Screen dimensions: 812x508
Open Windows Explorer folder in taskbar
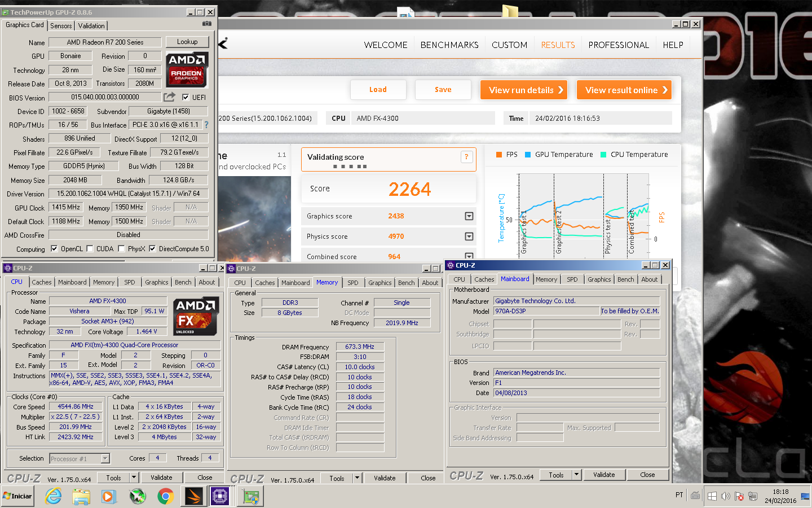[81, 496]
